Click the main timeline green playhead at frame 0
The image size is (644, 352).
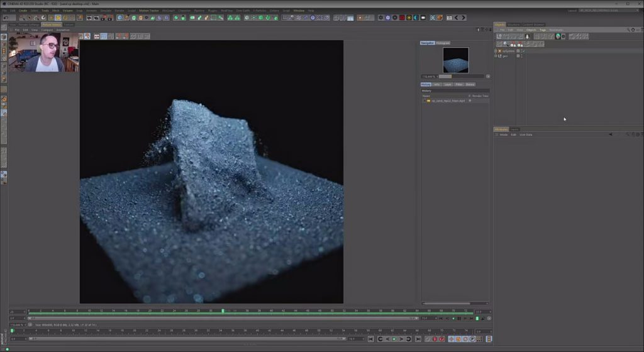pyautogui.click(x=12, y=331)
